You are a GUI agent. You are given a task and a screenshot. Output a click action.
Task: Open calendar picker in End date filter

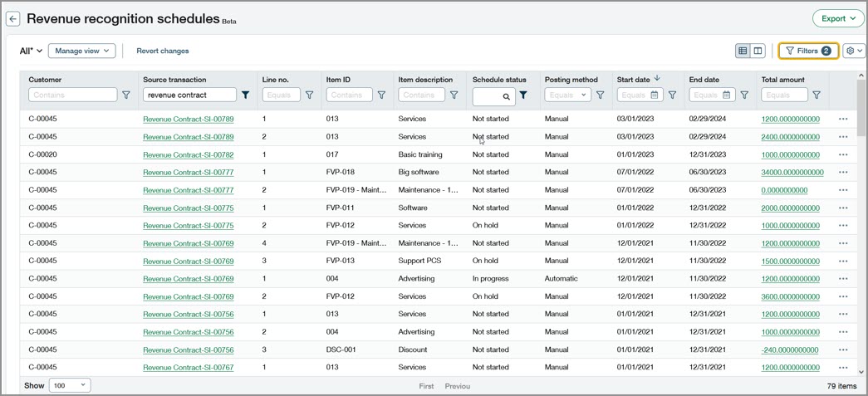tap(727, 95)
